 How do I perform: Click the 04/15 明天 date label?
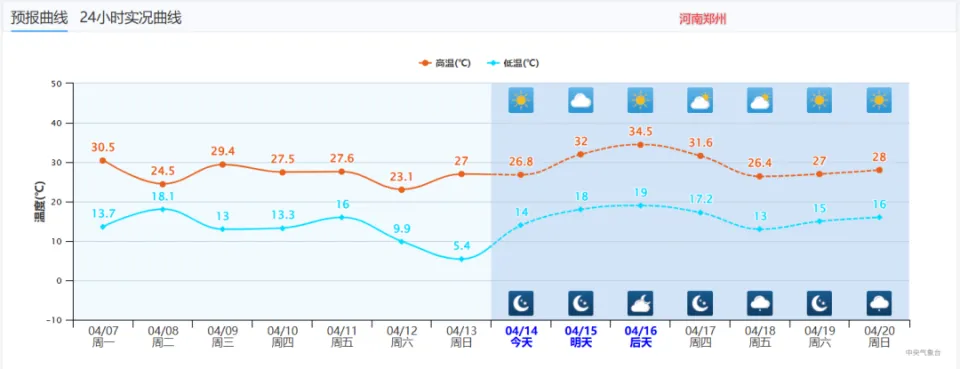point(581,337)
